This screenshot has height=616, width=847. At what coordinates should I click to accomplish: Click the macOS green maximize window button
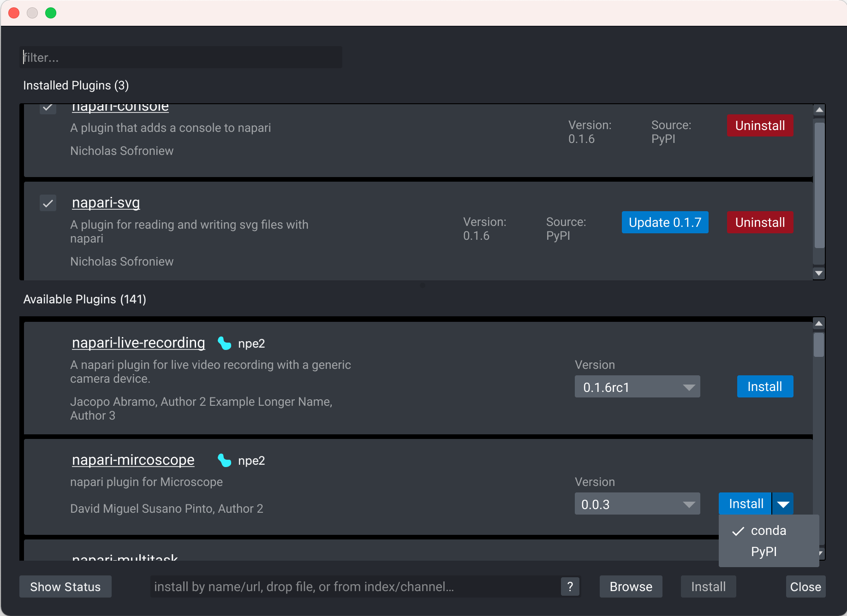[51, 13]
